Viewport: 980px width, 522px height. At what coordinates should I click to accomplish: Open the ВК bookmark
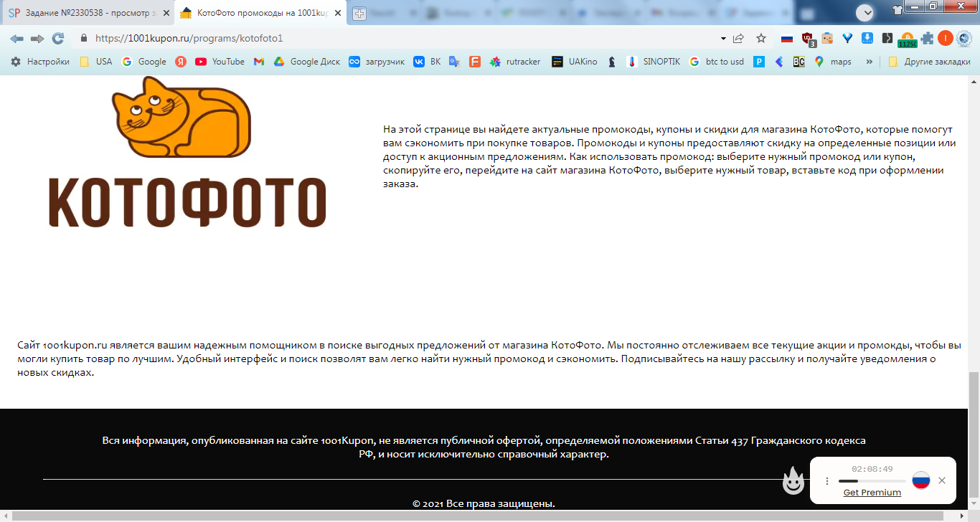pos(427,62)
